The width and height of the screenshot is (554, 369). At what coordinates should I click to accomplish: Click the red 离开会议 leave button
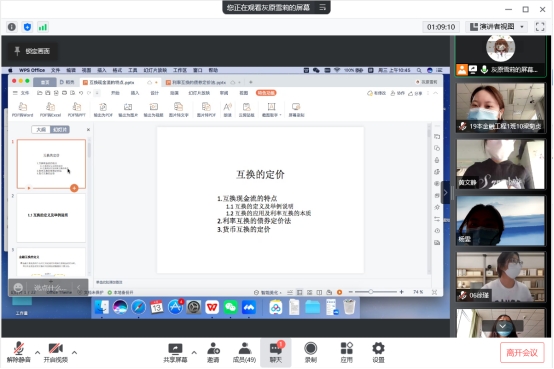[522, 352]
